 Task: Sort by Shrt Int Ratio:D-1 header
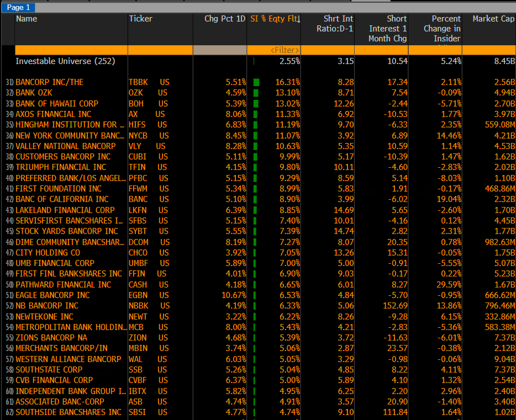[335, 24]
